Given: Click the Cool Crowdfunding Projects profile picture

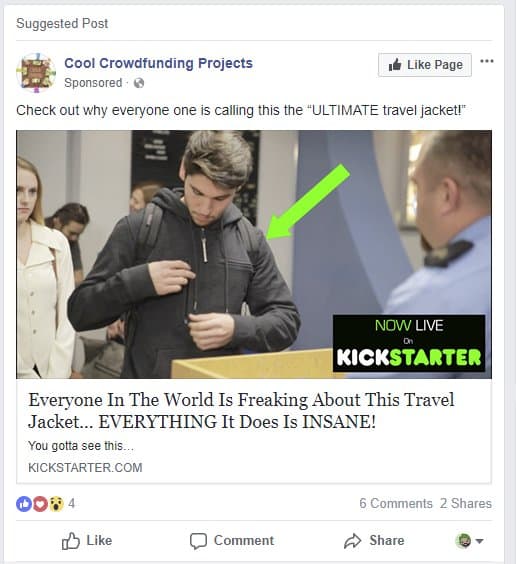Looking at the screenshot, I should pos(36,73).
